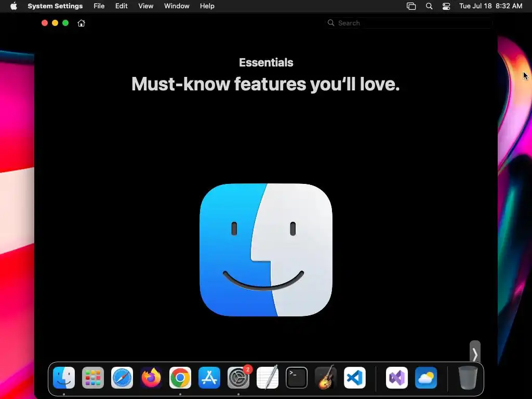Image resolution: width=532 pixels, height=399 pixels.
Task: Click into the Search field
Action: click(x=409, y=23)
